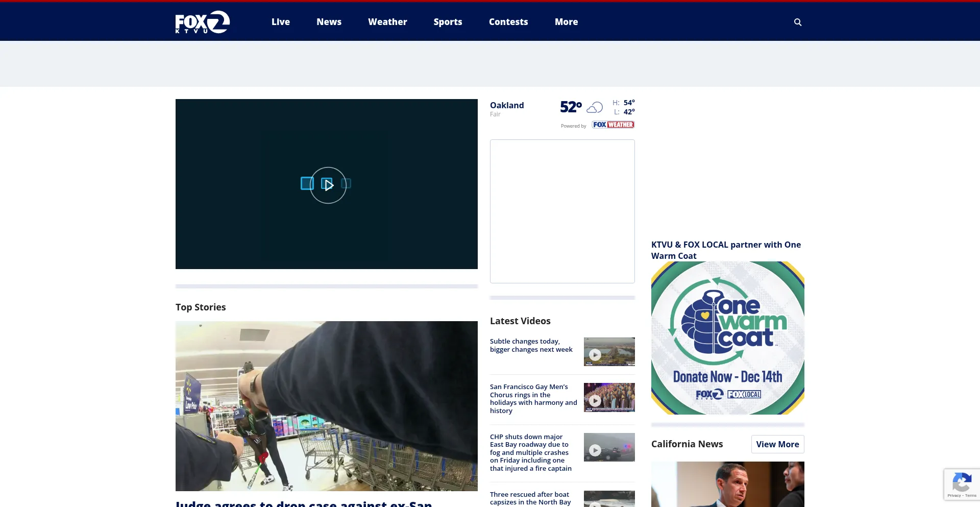Expand the Sports navigation menu
Viewport: 980px width, 507px height.
448,22
